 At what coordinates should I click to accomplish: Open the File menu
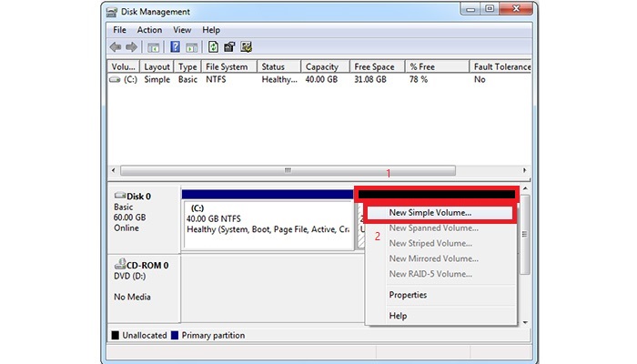pos(118,30)
